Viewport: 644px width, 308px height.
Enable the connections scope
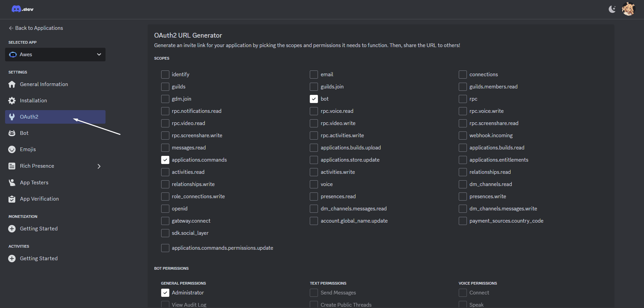tap(463, 75)
